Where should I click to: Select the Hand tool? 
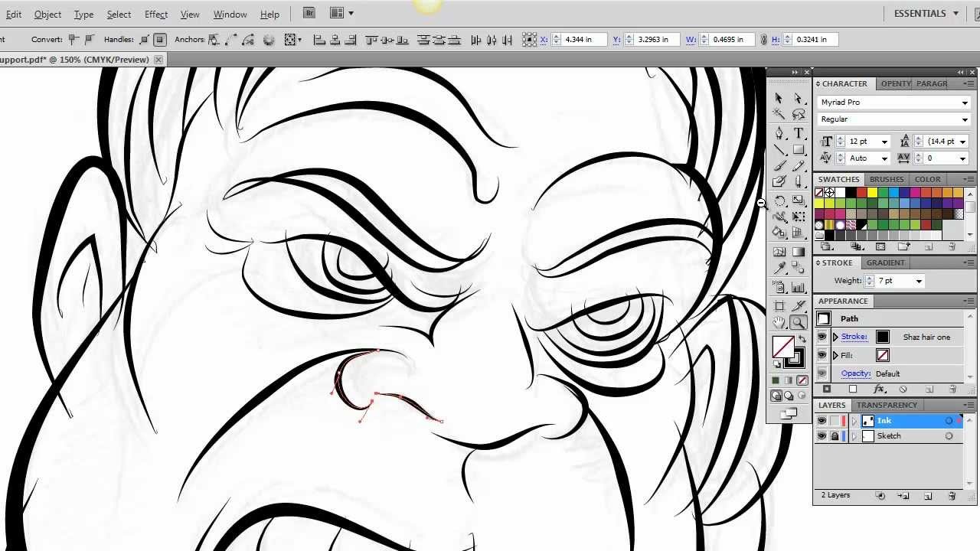(x=779, y=323)
